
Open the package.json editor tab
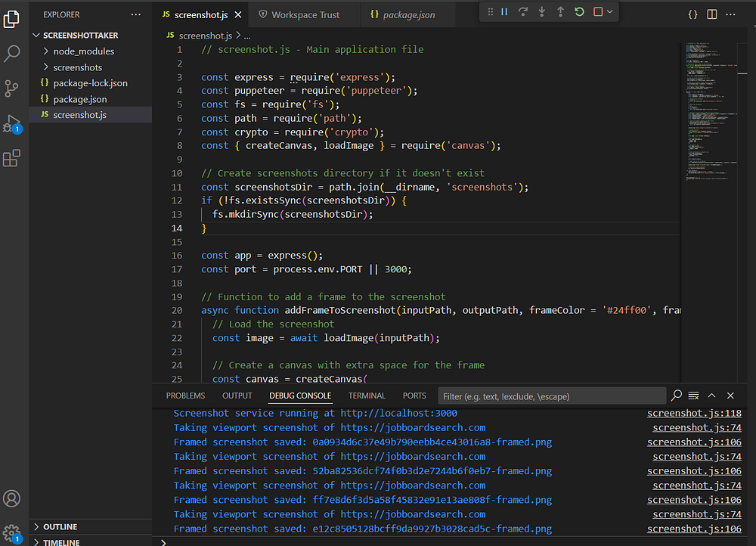[408, 14]
